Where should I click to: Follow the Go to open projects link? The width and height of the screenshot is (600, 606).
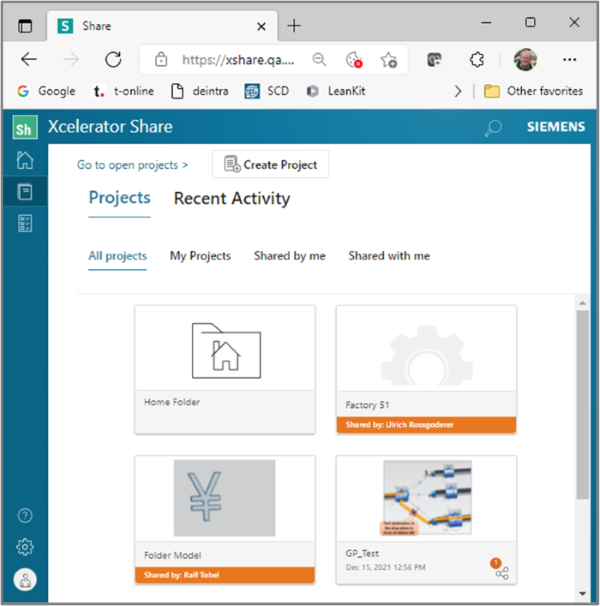pyautogui.click(x=133, y=165)
